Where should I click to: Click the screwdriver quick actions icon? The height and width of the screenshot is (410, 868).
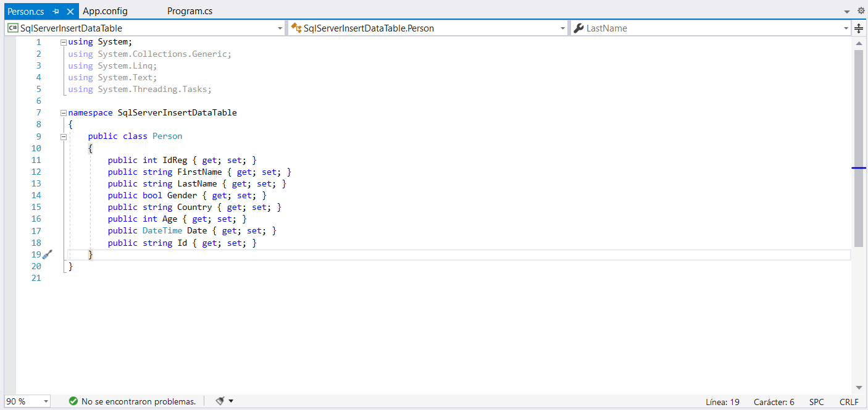coord(48,254)
